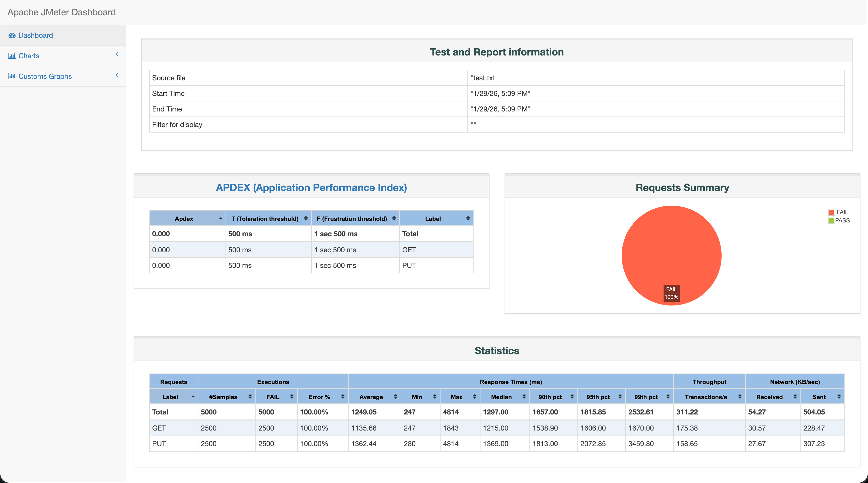Image resolution: width=868 pixels, height=483 pixels.
Task: Sort Statistics table by 99th pct header
Action: (646, 397)
